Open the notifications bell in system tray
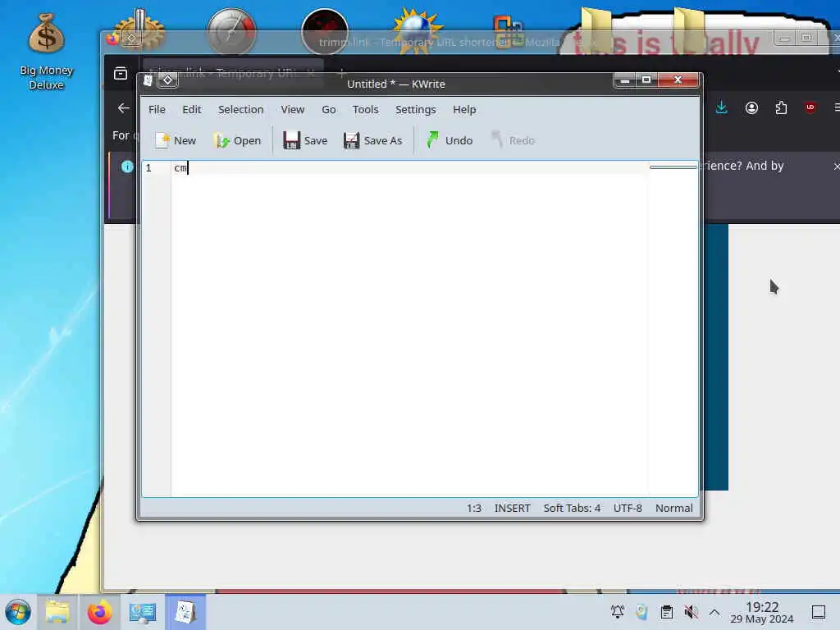 coord(618,612)
